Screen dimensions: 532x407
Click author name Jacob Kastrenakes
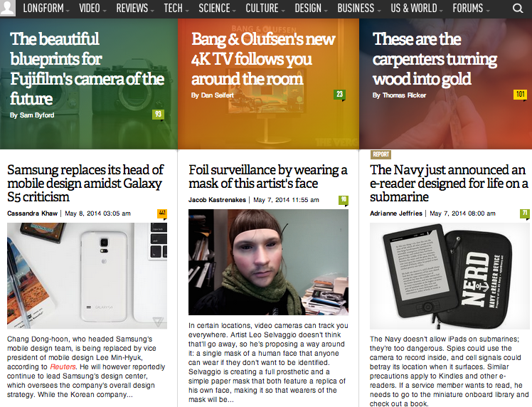[217, 200]
